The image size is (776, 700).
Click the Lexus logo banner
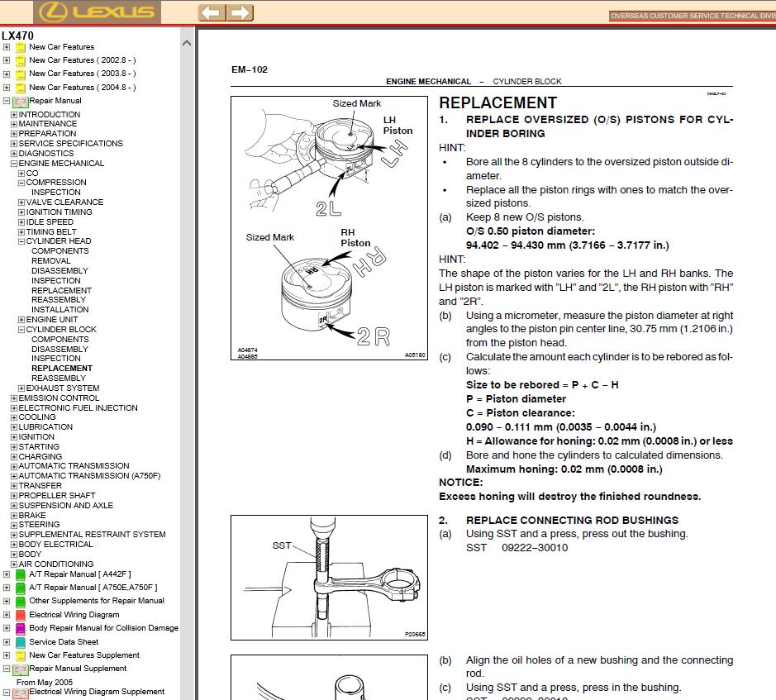[97, 12]
